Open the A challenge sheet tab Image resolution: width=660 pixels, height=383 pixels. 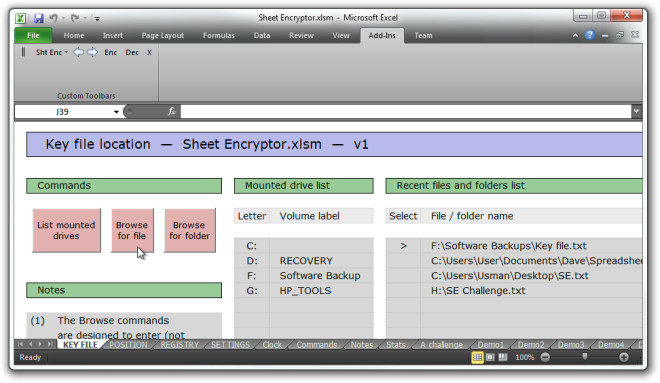click(x=441, y=345)
